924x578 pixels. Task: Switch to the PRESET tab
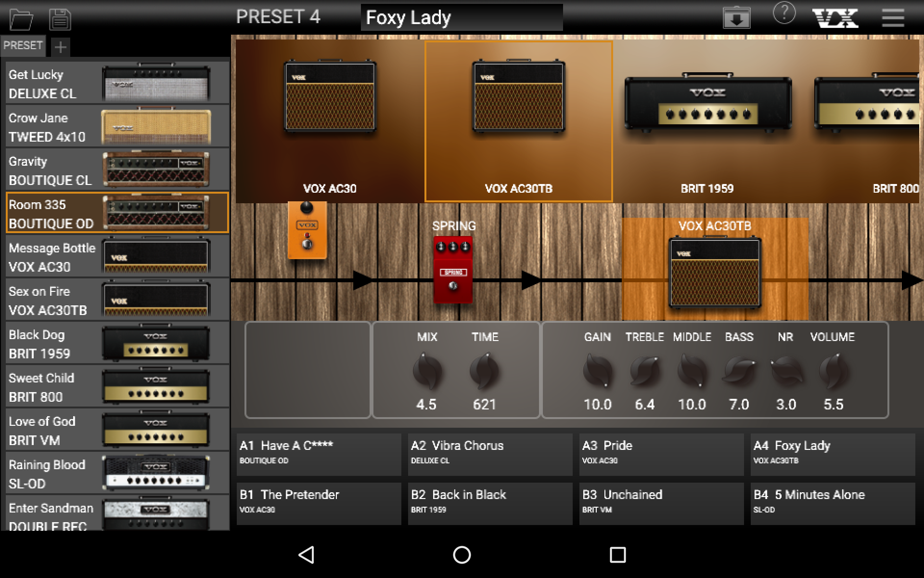[23, 45]
